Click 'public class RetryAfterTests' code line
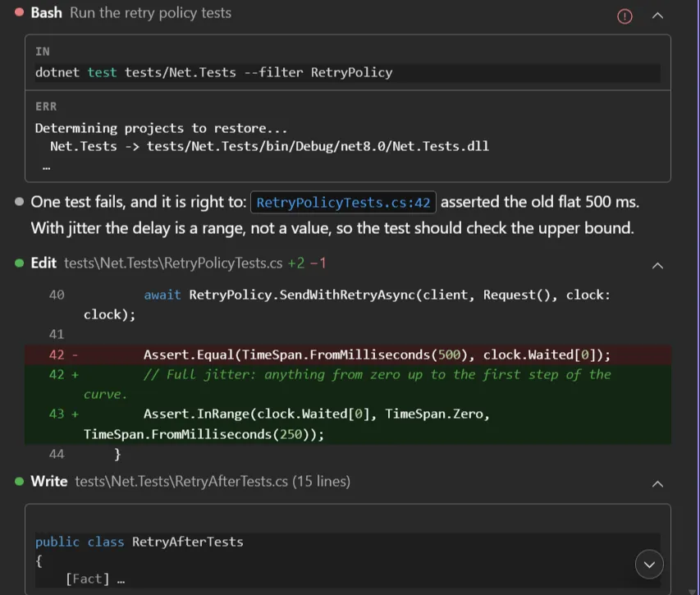This screenshot has width=700, height=595. point(140,542)
